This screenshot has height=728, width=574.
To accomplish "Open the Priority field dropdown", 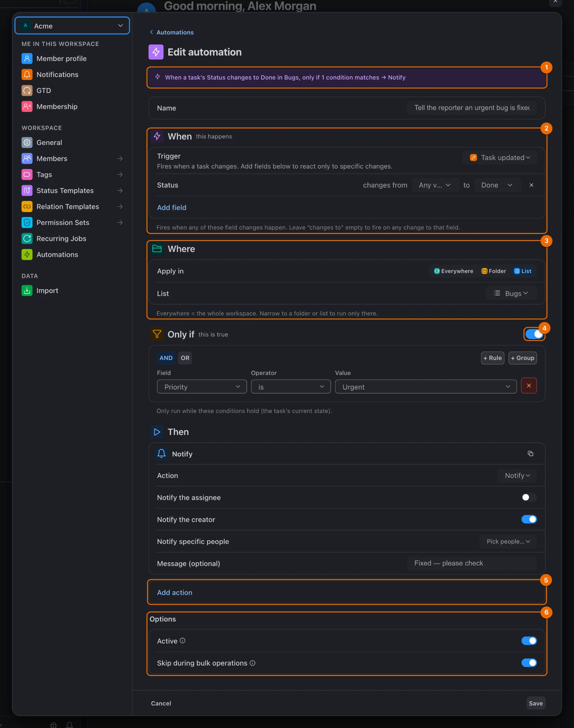I will coord(202,387).
